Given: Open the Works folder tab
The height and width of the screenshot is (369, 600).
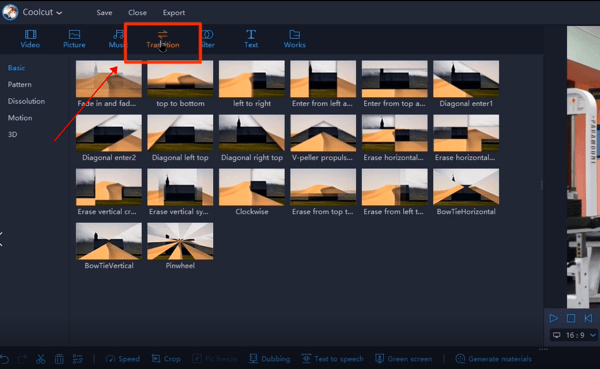Looking at the screenshot, I should click(x=295, y=39).
